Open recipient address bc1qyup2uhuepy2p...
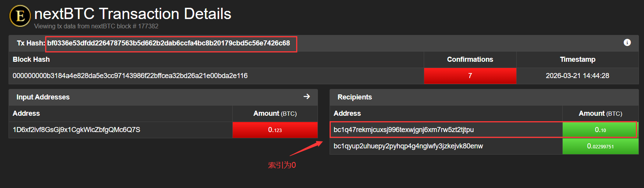Image resolution: width=644 pixels, height=188 pixels. pos(408,146)
